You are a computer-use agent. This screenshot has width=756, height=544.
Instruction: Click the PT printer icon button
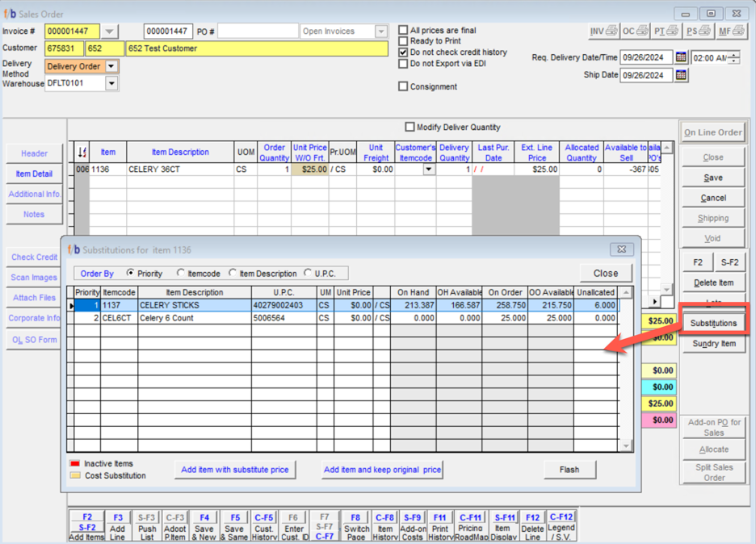point(666,31)
